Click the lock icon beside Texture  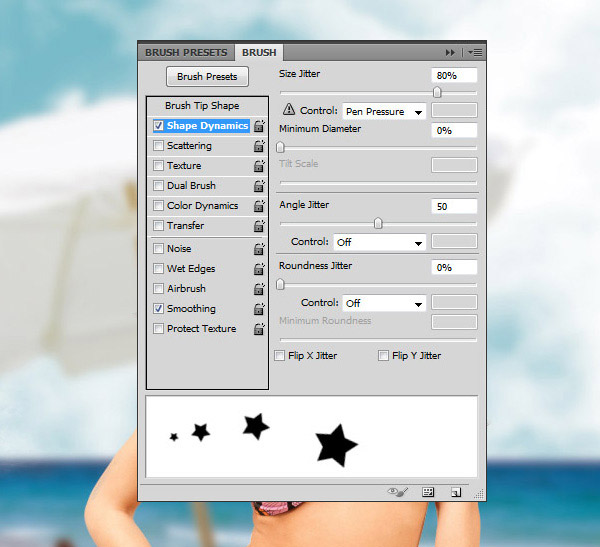[x=259, y=166]
